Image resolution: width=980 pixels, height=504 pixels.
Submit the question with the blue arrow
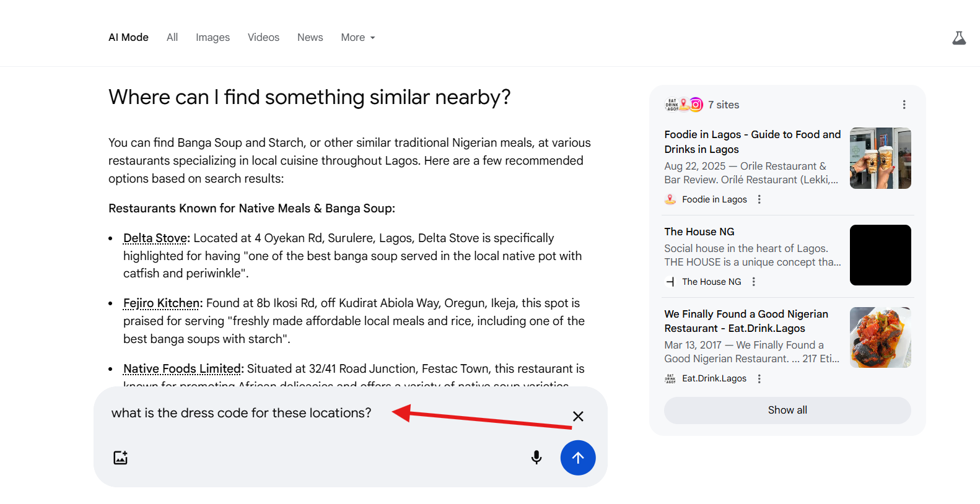pyautogui.click(x=577, y=458)
